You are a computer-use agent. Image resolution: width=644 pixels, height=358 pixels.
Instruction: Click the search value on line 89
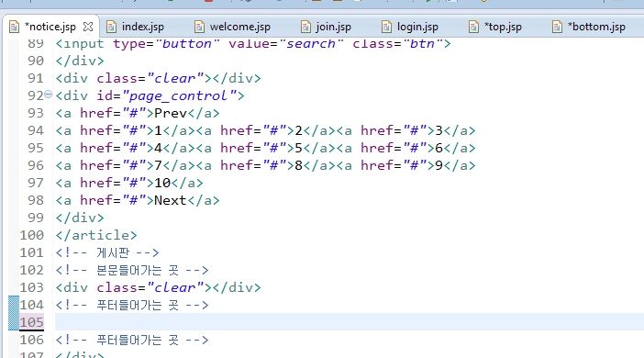311,43
